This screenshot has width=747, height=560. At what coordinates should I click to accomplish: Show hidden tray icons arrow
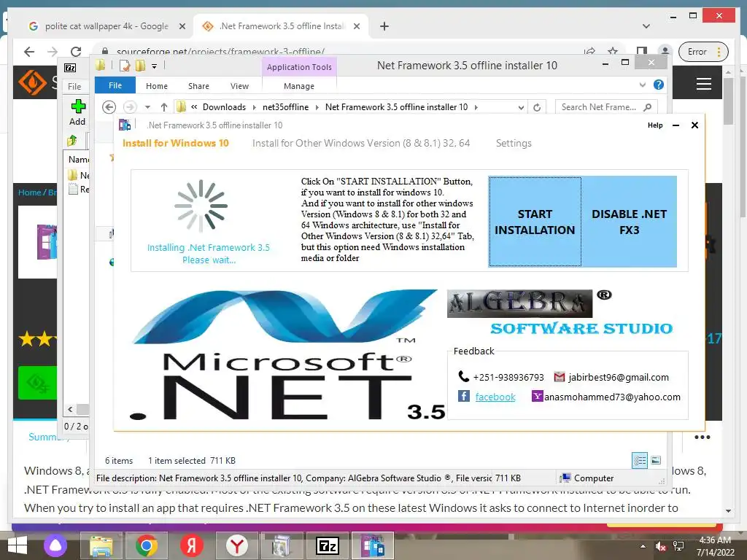pos(643,546)
